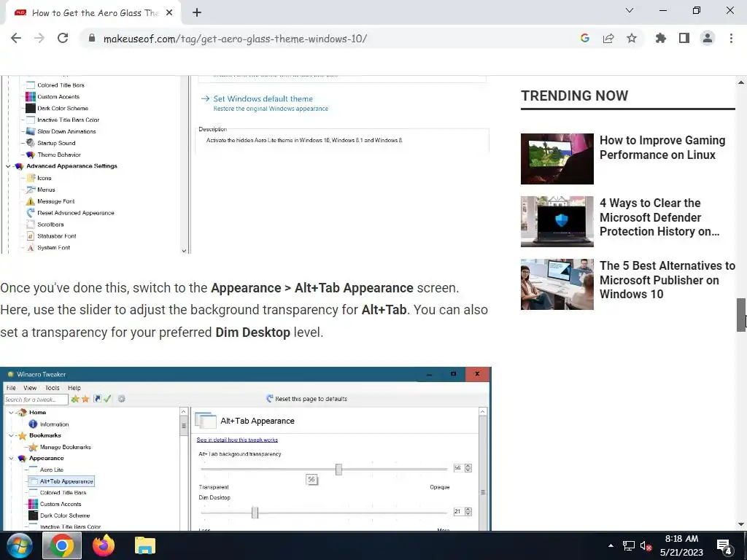747x560 pixels.
Task: Collapse the Appearance tree node
Action: coord(11,458)
